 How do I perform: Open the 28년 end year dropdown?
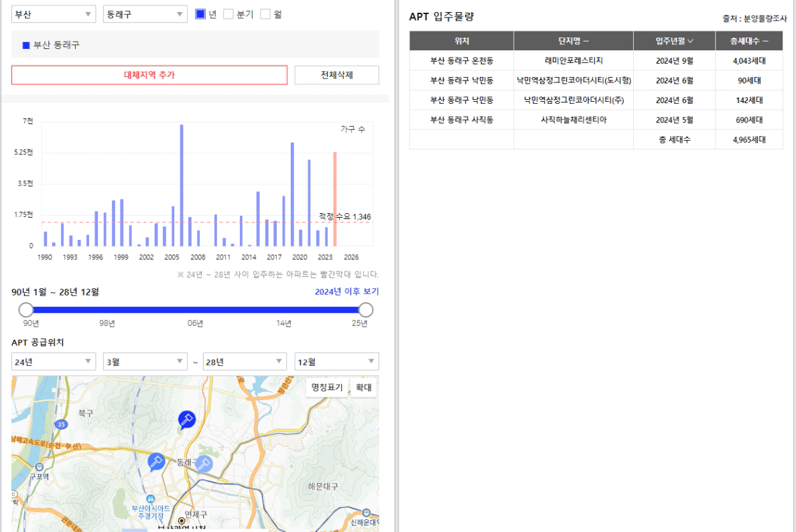[x=245, y=361]
